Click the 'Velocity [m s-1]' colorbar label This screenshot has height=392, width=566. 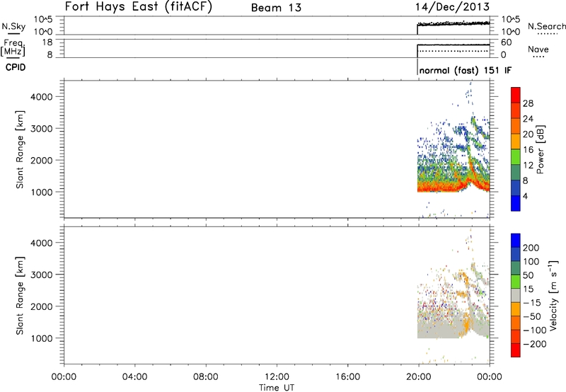point(553,295)
